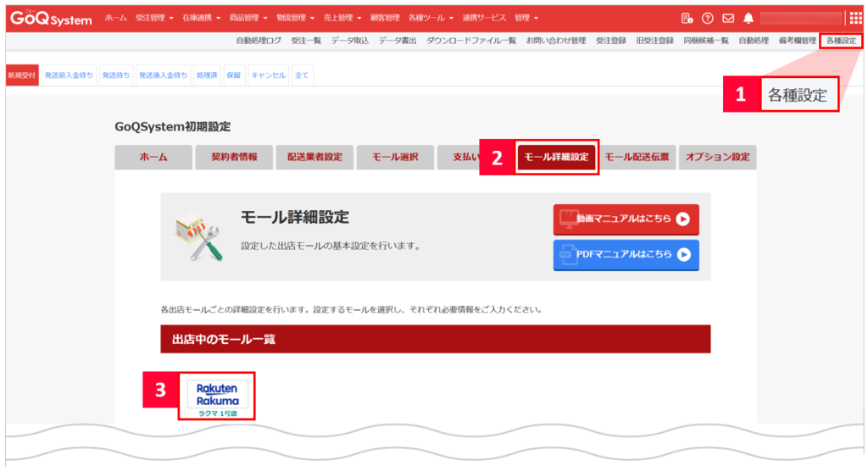Click the notification bell icon
Viewport: 868px width, 471px height.
point(748,18)
